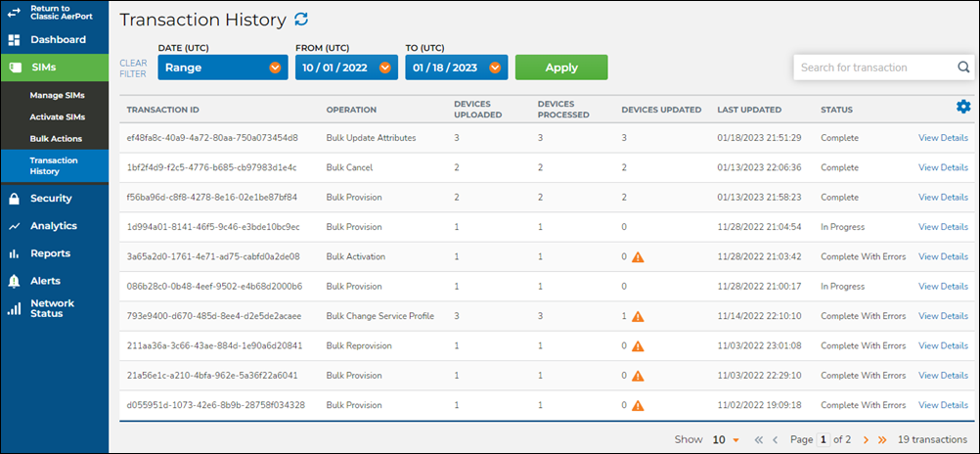980x454 pixels.
Task: Open the column settings gear icon
Action: click(963, 108)
